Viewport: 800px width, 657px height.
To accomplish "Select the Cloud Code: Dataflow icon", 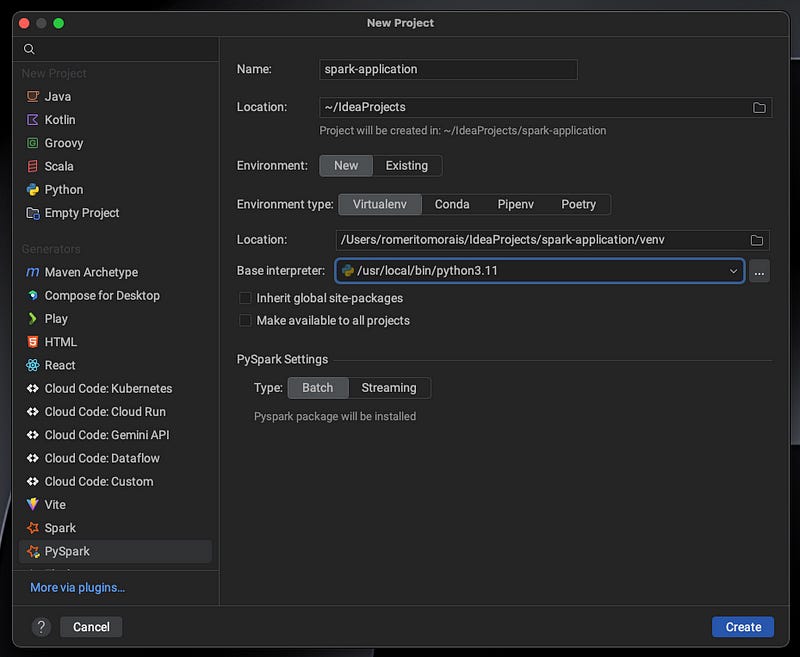I will coord(33,458).
